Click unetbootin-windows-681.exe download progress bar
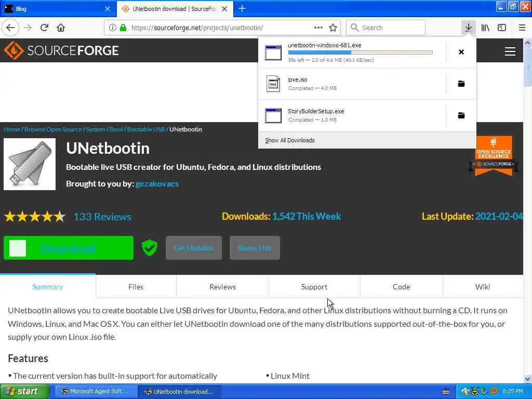Viewport: 532px width, 399px height. click(x=361, y=52)
